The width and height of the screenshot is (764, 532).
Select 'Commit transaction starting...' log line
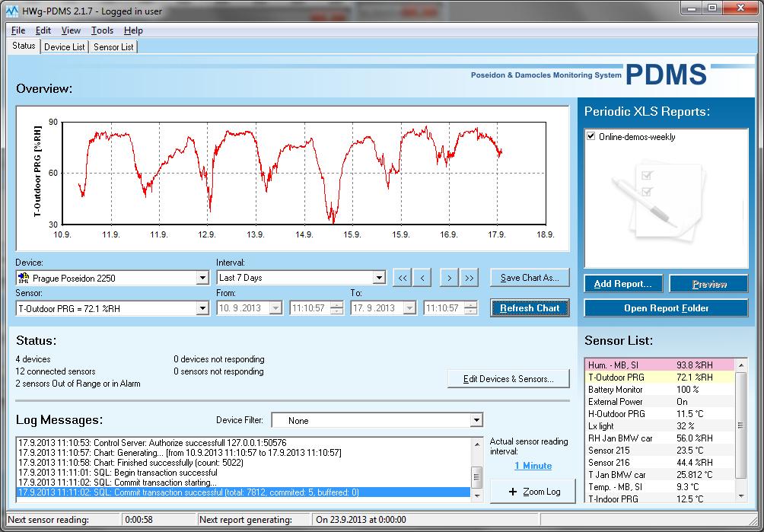[244, 483]
